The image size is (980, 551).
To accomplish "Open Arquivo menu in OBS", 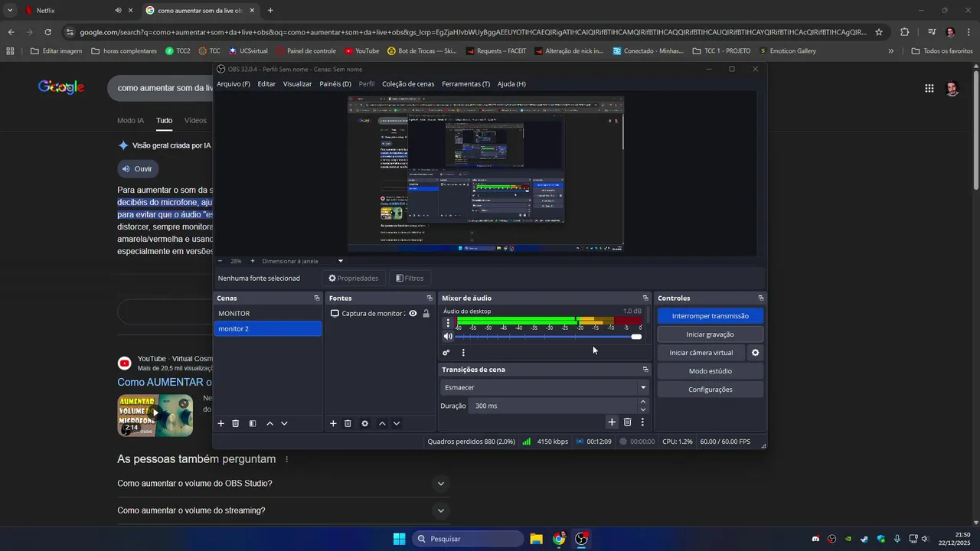I will click(234, 84).
